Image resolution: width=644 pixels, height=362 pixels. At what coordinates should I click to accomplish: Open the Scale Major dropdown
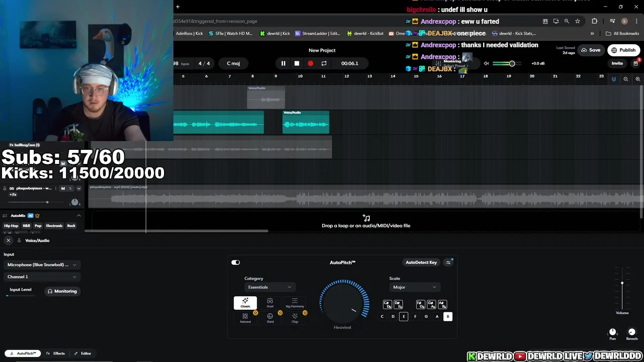pyautogui.click(x=415, y=287)
